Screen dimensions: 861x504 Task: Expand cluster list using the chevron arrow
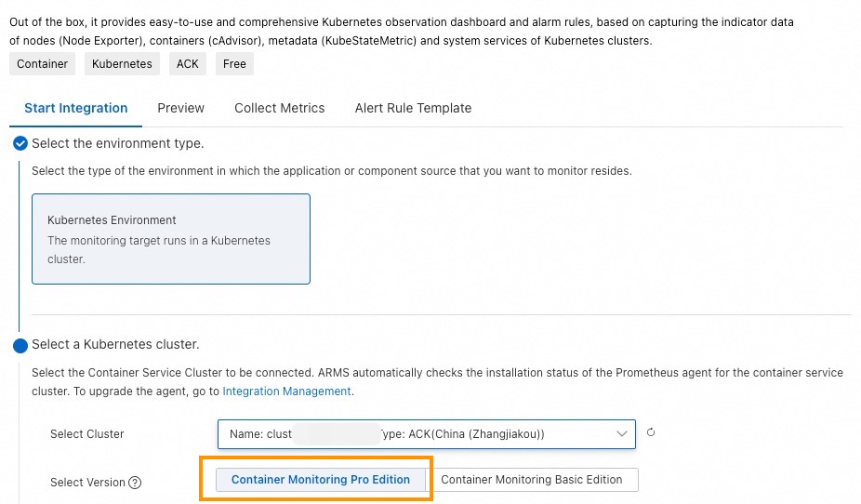point(622,434)
